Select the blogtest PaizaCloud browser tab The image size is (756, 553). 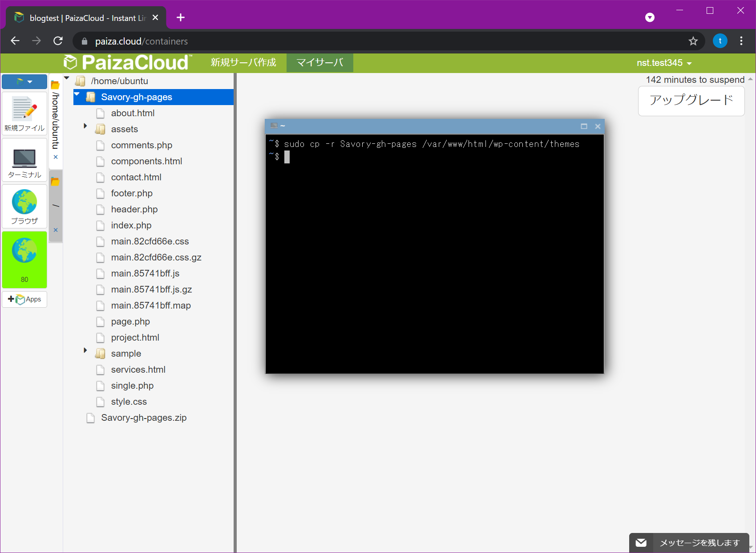point(86,18)
